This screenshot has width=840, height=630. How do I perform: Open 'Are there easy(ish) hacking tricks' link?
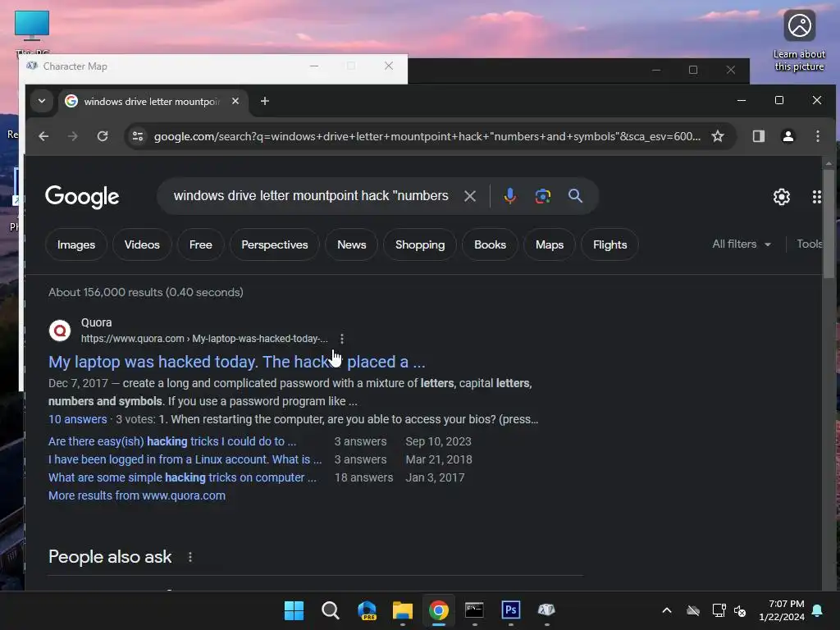click(172, 441)
